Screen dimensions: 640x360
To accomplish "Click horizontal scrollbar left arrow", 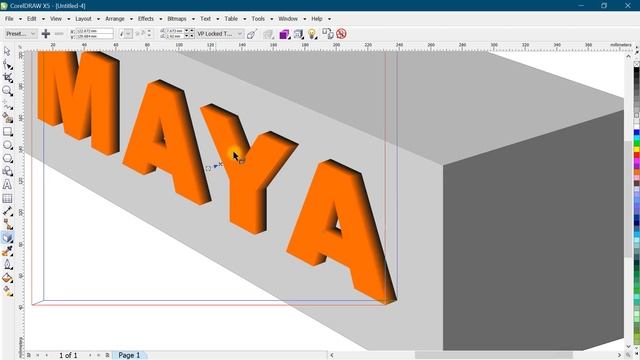I will click(331, 355).
